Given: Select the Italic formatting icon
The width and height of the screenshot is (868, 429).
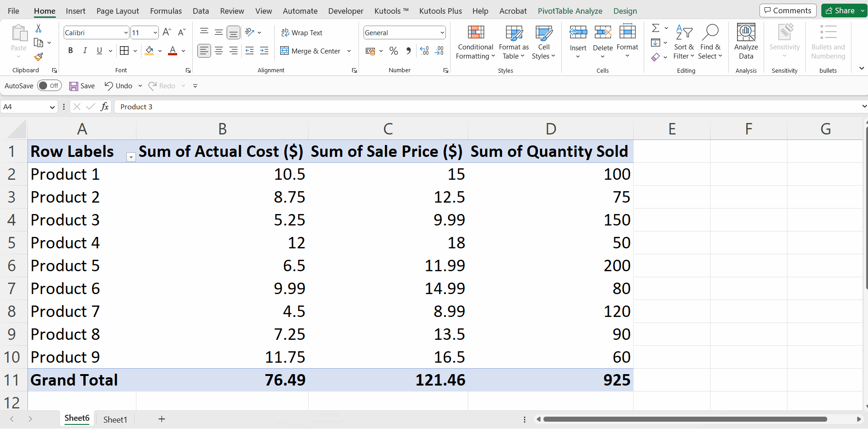Looking at the screenshot, I should point(85,50).
